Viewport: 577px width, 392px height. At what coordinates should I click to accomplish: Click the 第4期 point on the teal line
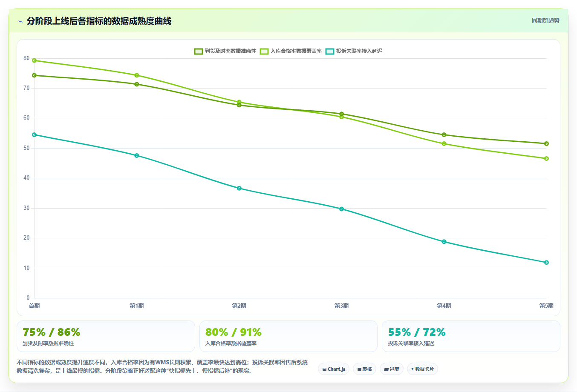point(444,242)
